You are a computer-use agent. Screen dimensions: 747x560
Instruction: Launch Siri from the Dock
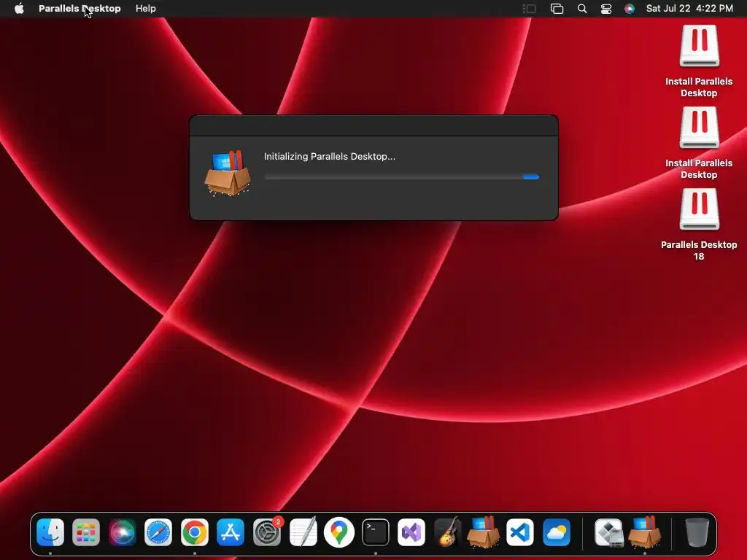click(x=123, y=532)
